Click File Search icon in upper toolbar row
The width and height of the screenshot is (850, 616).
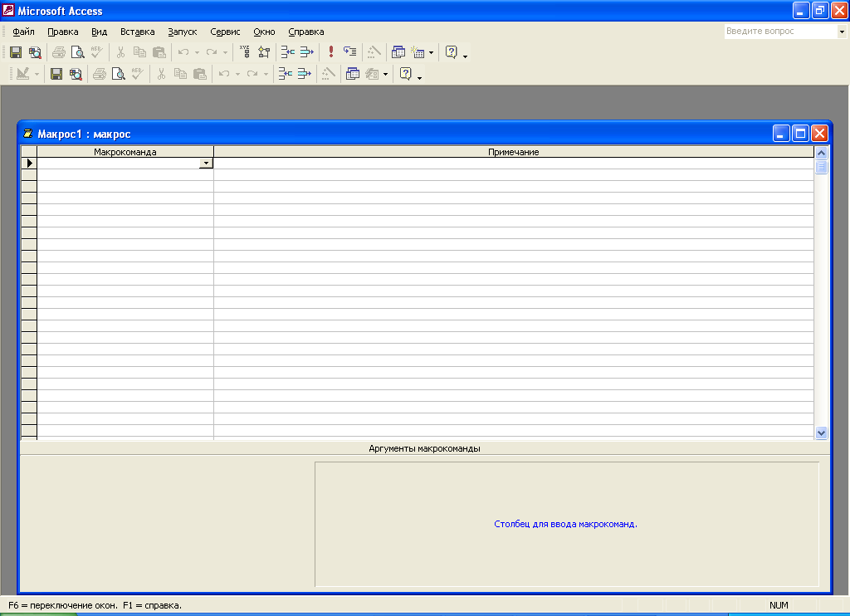[35, 52]
